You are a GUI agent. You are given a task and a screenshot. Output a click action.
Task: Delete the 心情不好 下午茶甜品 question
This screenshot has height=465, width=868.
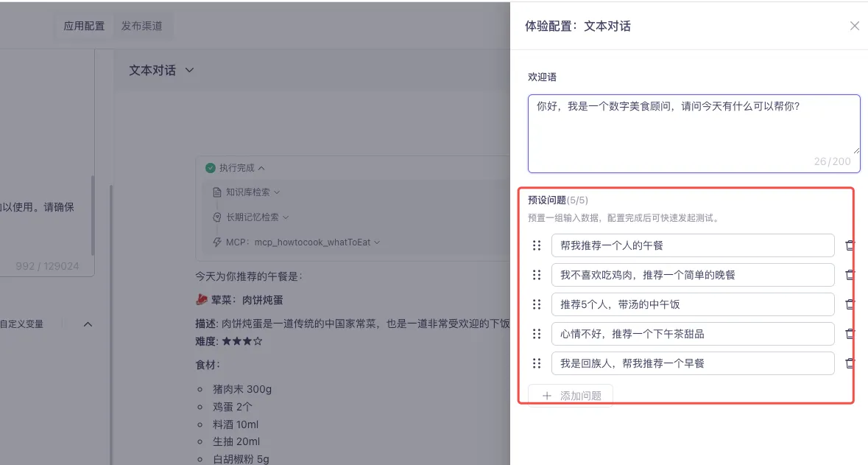coord(849,334)
